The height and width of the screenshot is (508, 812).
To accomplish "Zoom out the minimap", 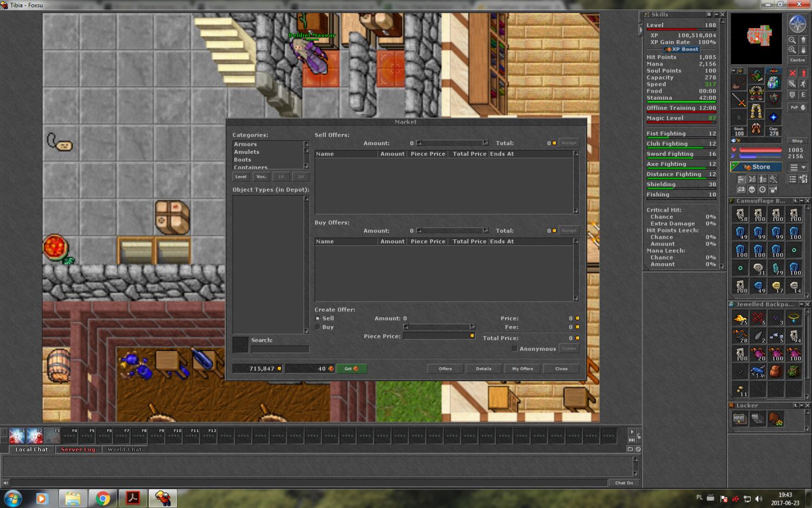I will [792, 40].
